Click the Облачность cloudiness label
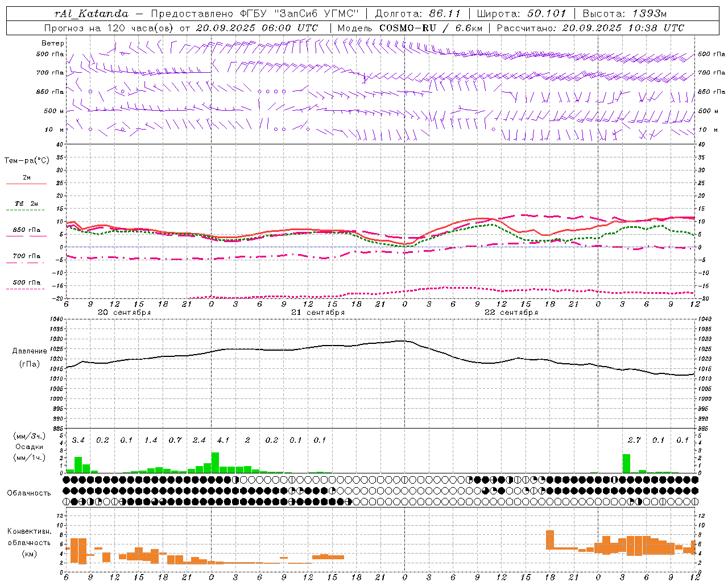The image size is (728, 582). (x=29, y=493)
